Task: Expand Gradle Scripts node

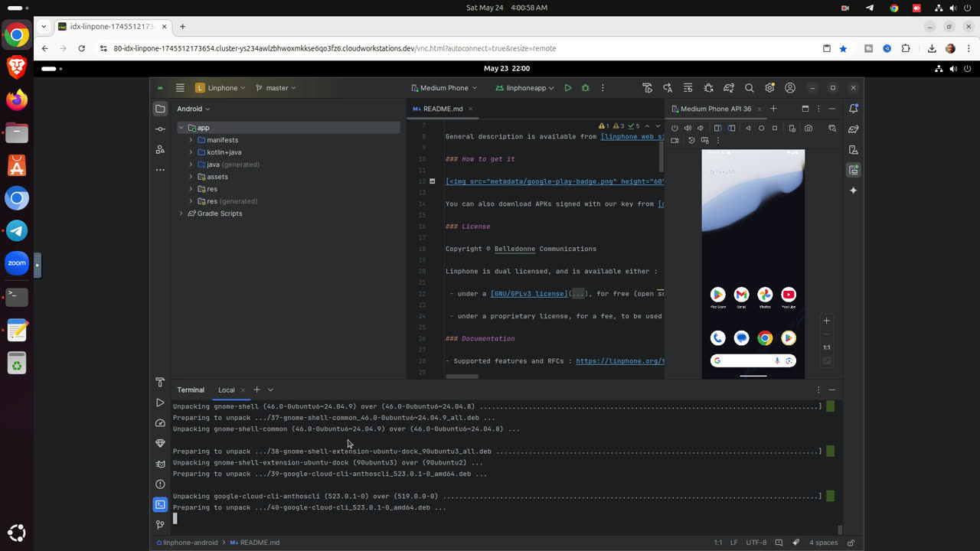Action: click(181, 214)
